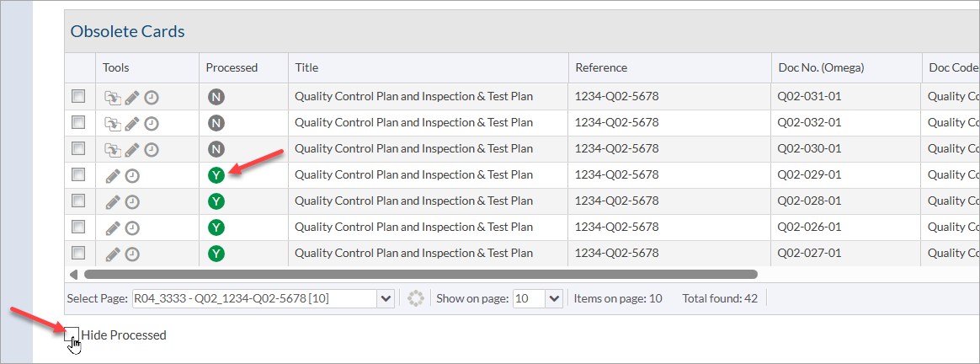Viewport: 980px width, 364px height.
Task: Click the Title column header
Action: [306, 67]
